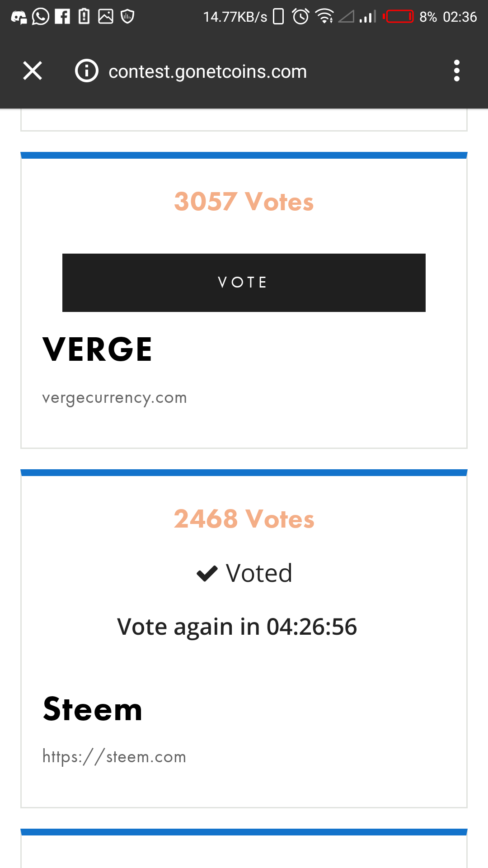
Task: Tap the battery alert notification icon
Action: pyautogui.click(x=84, y=16)
